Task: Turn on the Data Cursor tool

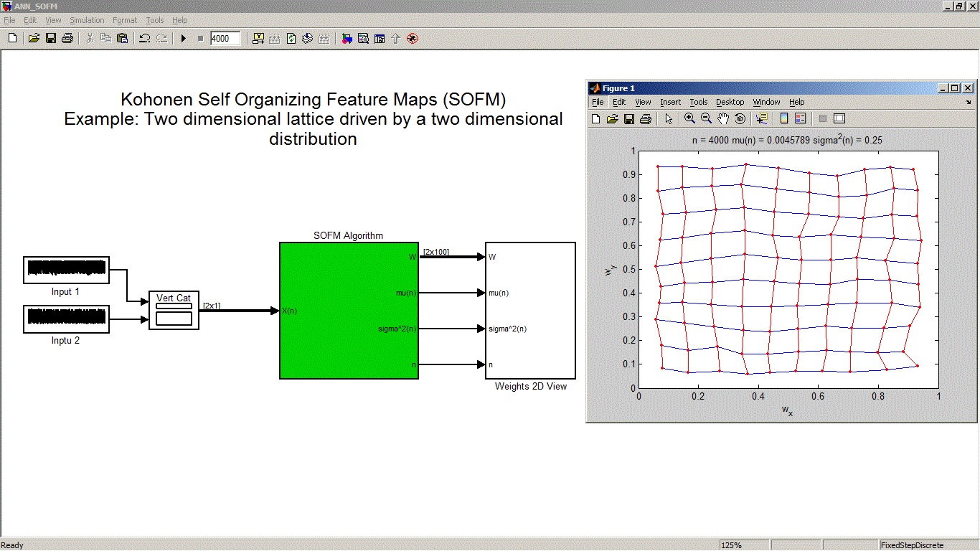Action: coord(760,118)
